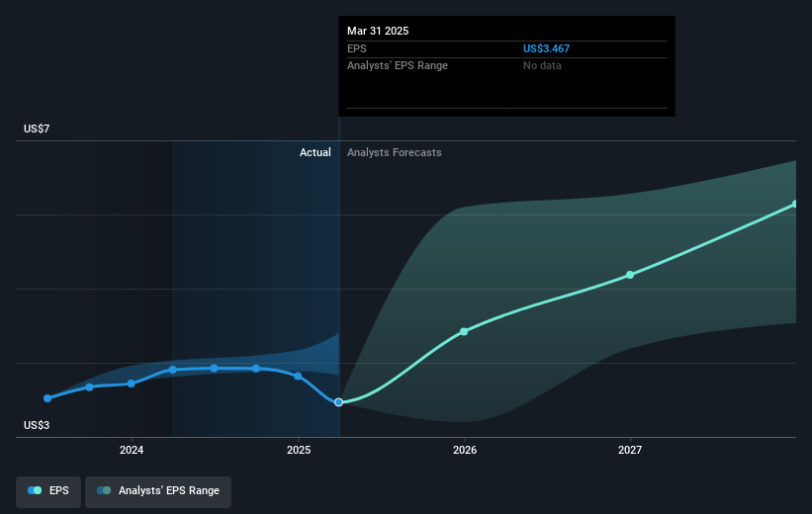Toggle the Analysts' EPS Range legend button
Image resolution: width=812 pixels, height=514 pixels.
pyautogui.click(x=158, y=491)
